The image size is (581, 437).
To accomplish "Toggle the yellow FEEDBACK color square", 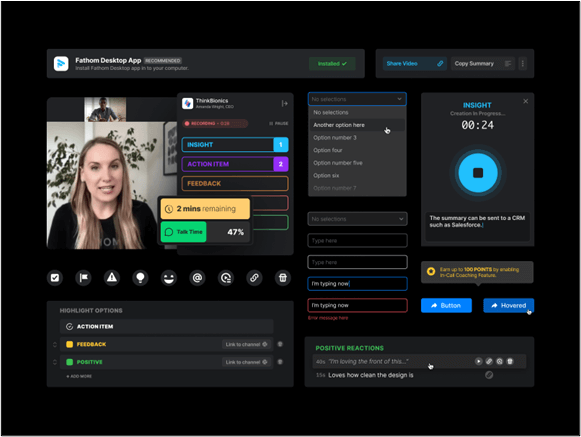I will [69, 344].
